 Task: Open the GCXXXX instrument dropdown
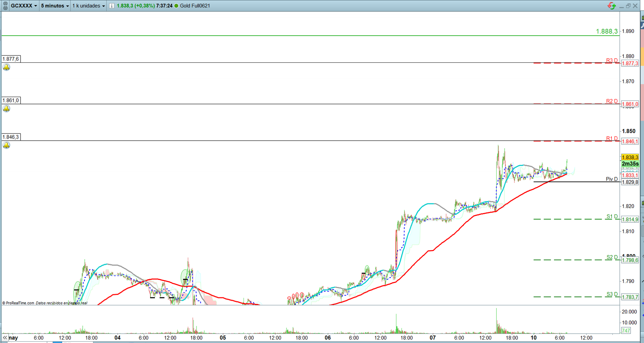pyautogui.click(x=24, y=6)
